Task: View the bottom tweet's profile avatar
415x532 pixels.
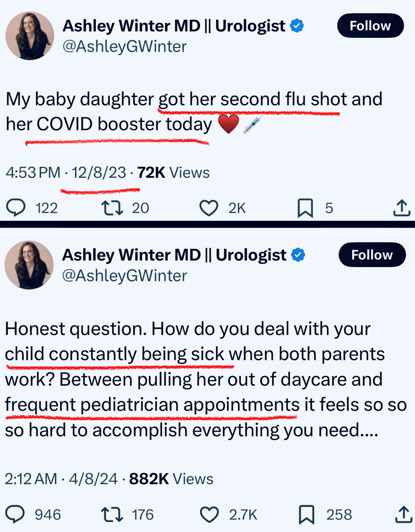Action: click(29, 265)
